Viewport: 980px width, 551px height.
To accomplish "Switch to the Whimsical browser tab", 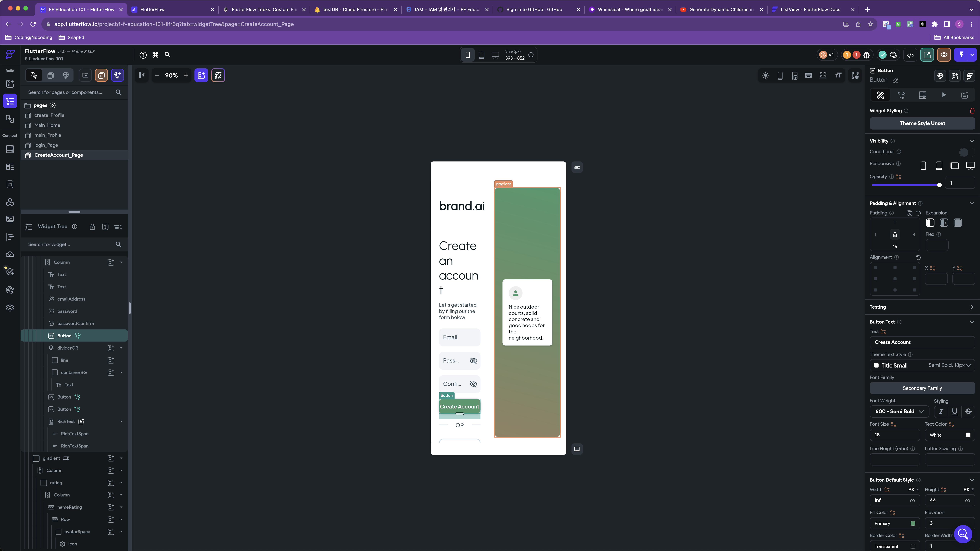I will coord(628,10).
